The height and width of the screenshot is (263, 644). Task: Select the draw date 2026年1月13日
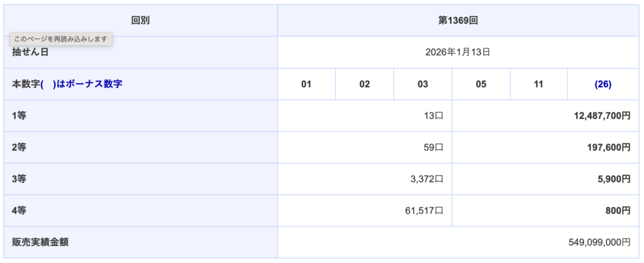point(458,52)
